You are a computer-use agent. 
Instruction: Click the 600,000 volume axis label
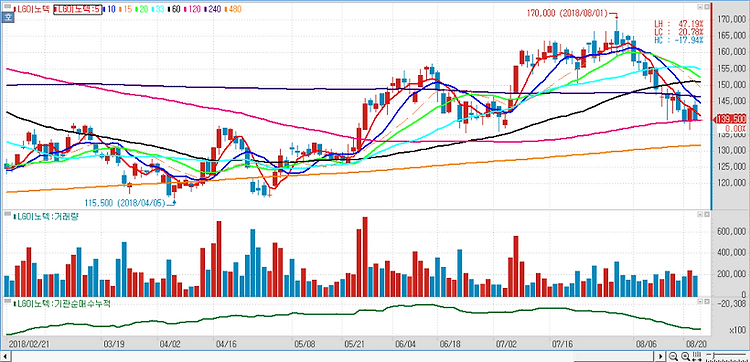click(732, 231)
